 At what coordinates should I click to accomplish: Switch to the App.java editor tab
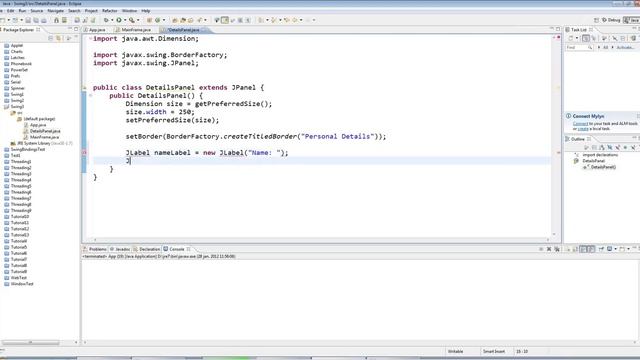[x=97, y=30]
